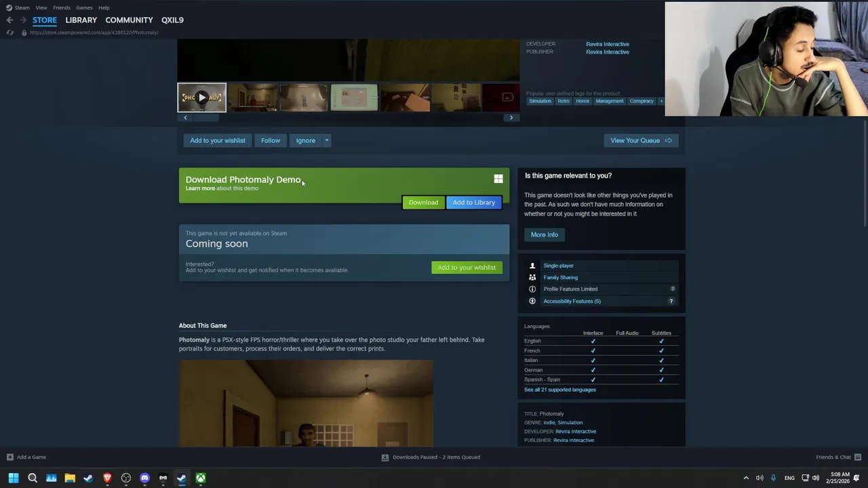Open OBS Studio from taskbar
Image resolution: width=868 pixels, height=488 pixels.
point(126,478)
